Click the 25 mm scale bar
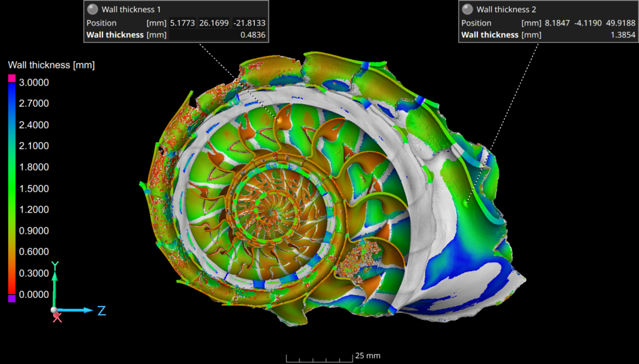 [318, 358]
